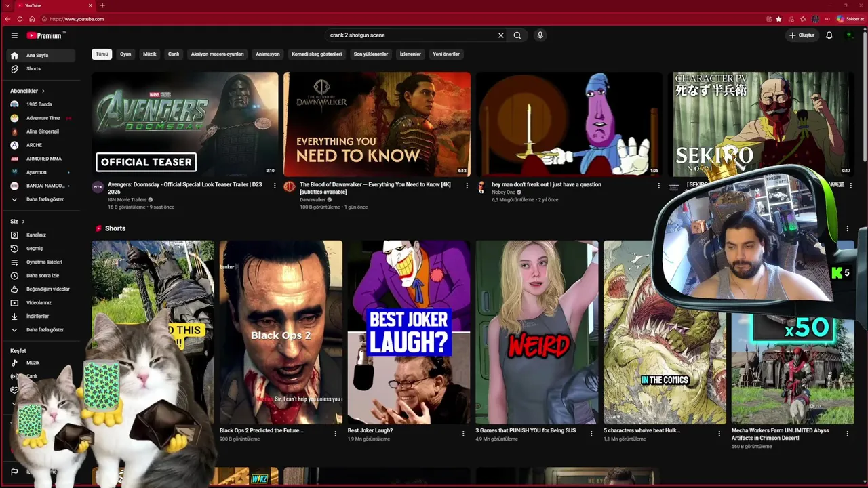Run the search with the magnifier button

coord(517,35)
